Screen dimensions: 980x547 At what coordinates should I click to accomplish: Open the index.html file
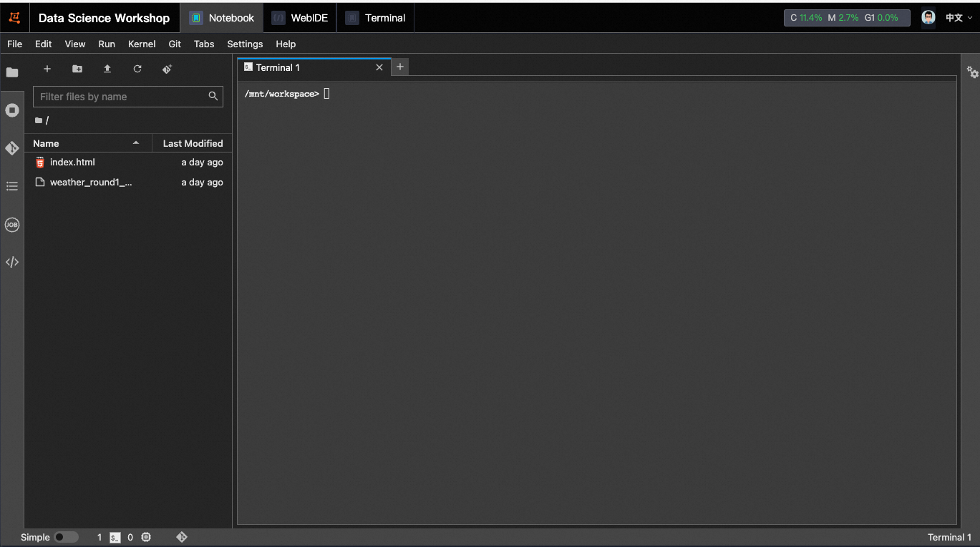[72, 163]
